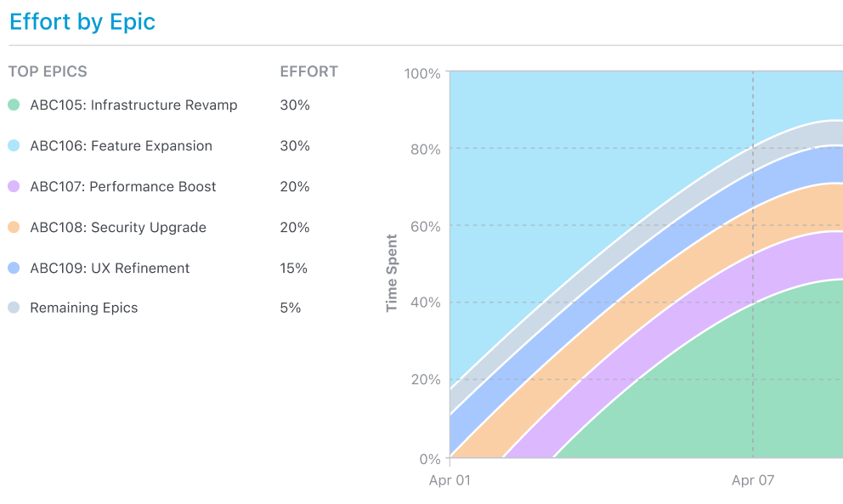This screenshot has width=843, height=504.
Task: Open the ABC106: Feature Expansion epic
Action: 121,146
